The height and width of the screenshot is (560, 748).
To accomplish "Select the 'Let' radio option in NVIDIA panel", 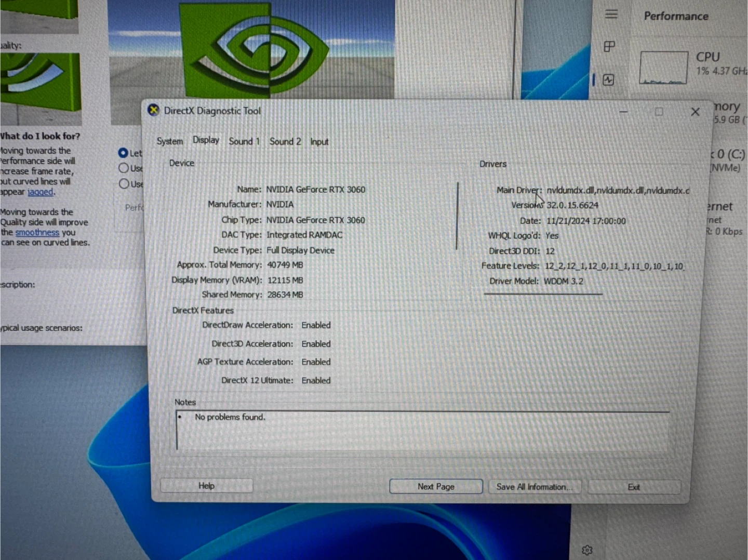I will [x=123, y=153].
